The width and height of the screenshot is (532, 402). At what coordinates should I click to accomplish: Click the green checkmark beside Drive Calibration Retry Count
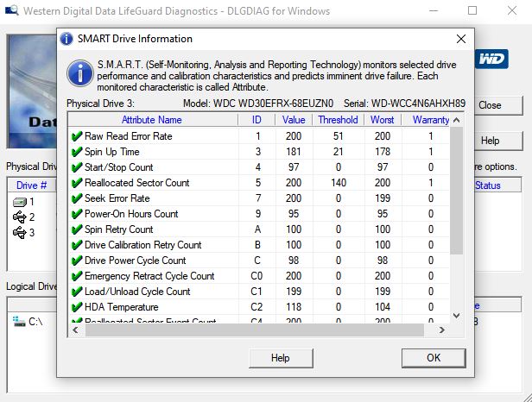click(x=77, y=245)
